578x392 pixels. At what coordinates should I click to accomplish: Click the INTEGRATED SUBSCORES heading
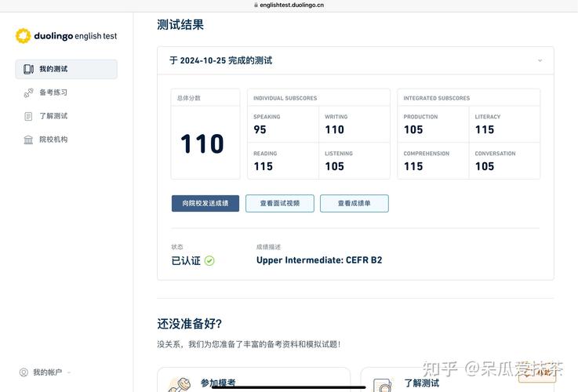click(437, 98)
